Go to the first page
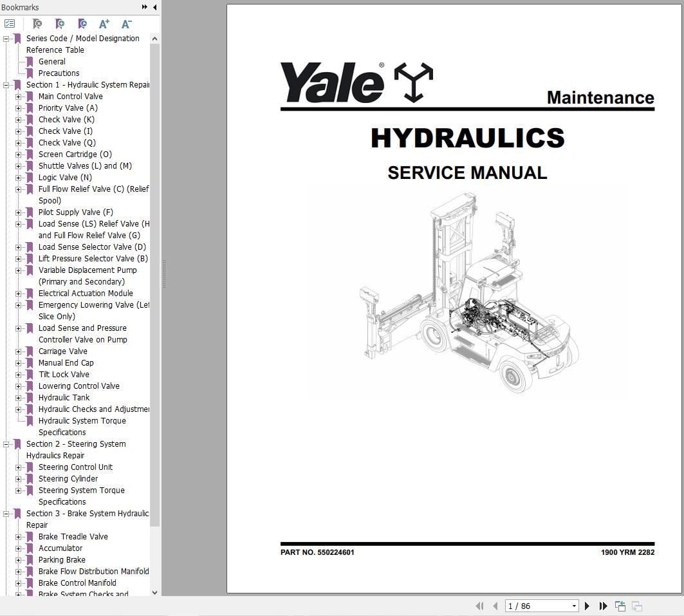This screenshot has height=616, width=684. click(x=479, y=606)
